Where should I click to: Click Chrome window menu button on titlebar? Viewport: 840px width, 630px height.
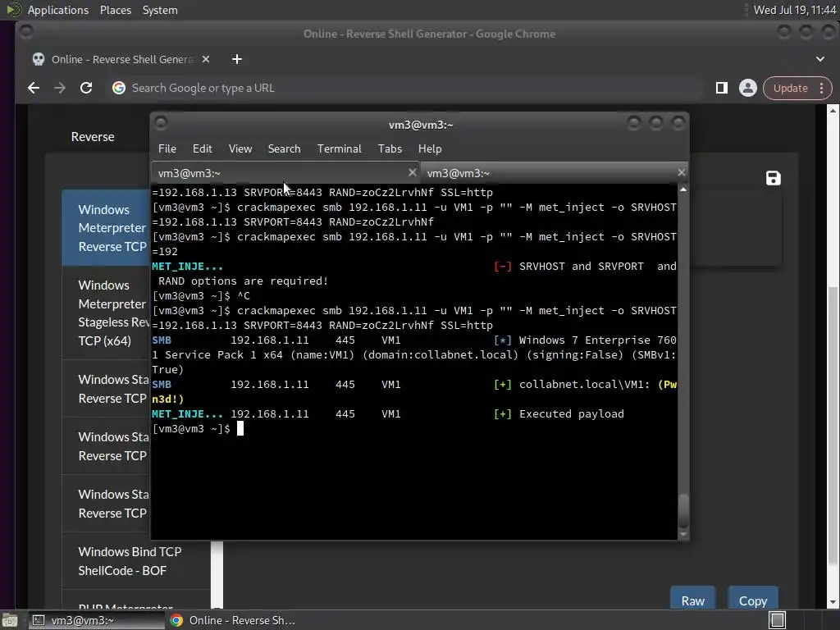25,32
